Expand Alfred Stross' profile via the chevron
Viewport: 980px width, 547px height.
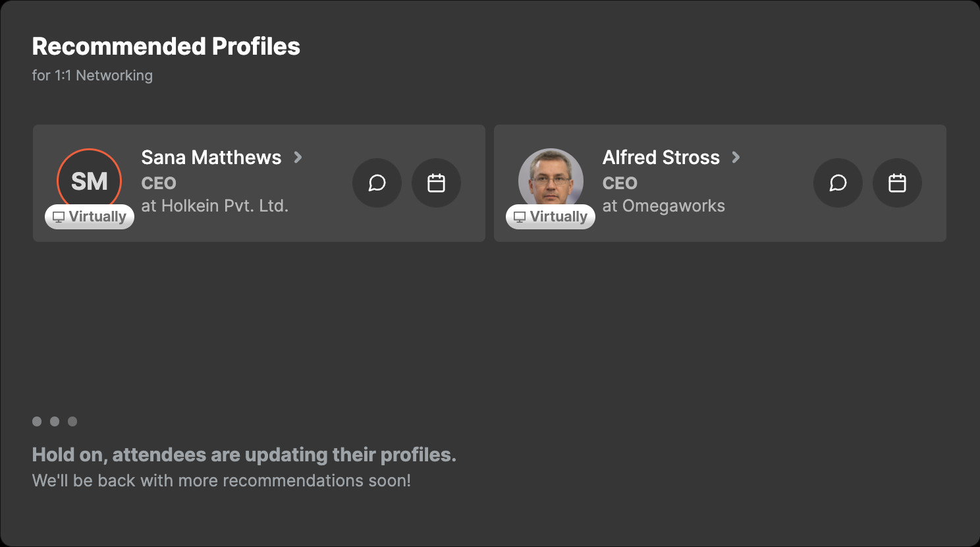coord(736,158)
